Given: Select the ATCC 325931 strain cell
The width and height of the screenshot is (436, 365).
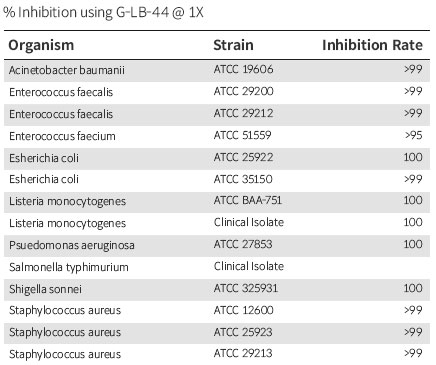Looking at the screenshot, I should 246,288.
